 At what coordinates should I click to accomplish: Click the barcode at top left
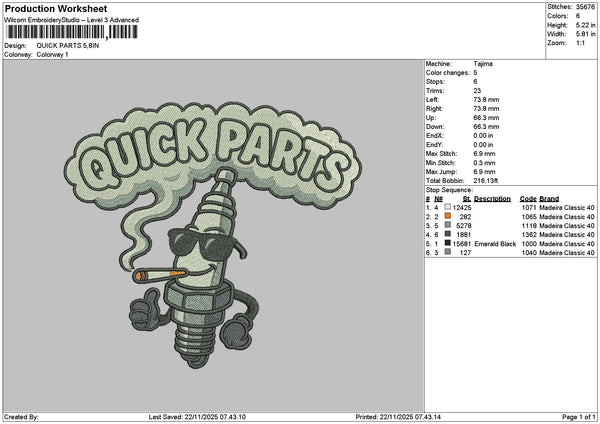tap(72, 32)
